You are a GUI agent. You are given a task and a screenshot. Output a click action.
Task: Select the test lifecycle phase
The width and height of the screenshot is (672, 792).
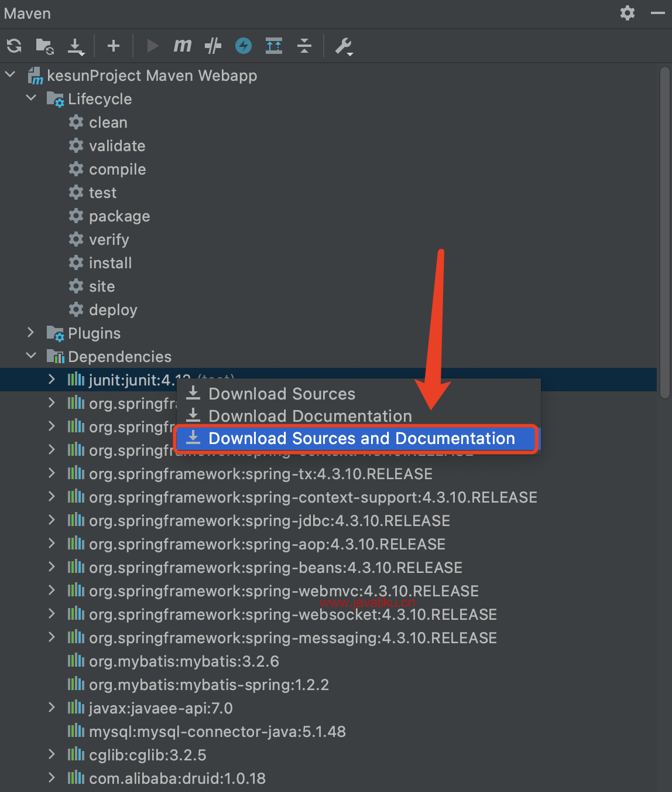[102, 193]
